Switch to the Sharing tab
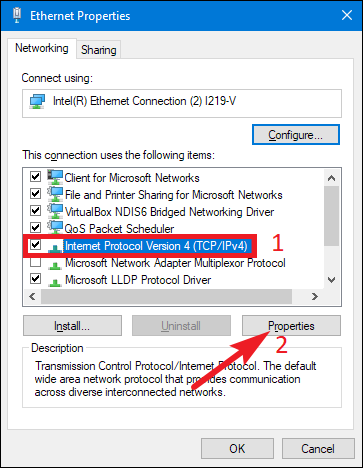This screenshot has height=468, width=363. pos(99,50)
